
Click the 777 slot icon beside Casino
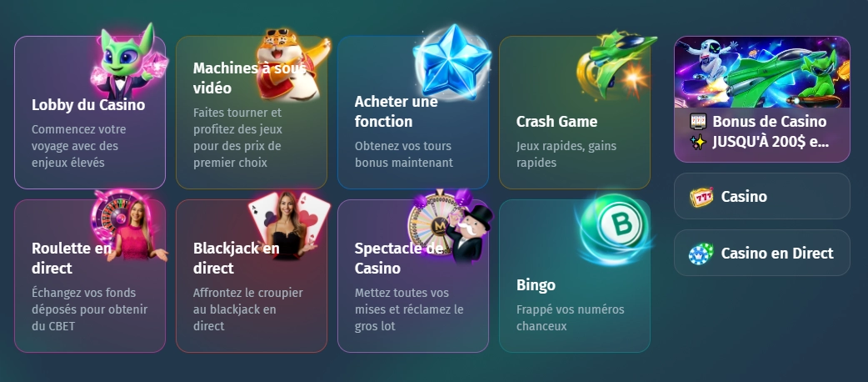pos(701,197)
